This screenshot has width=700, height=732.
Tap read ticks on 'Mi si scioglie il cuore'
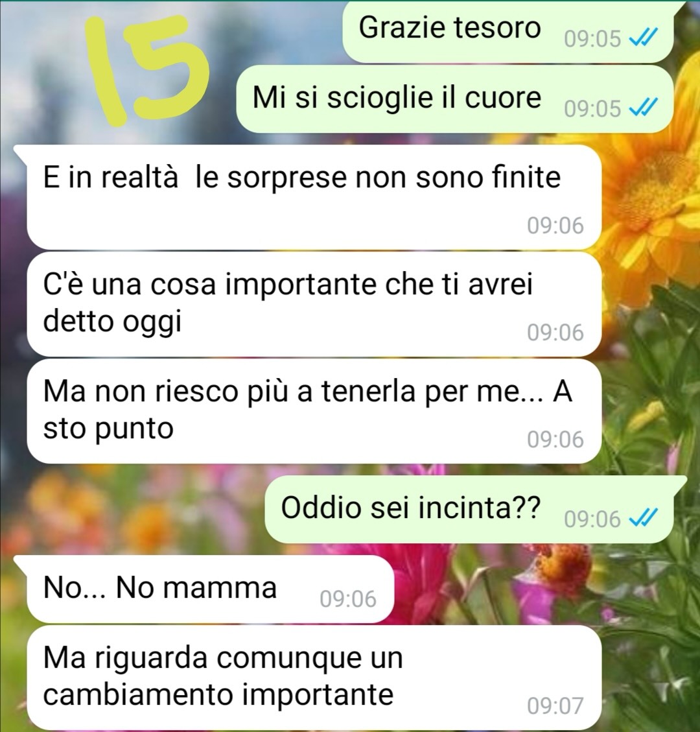(x=644, y=108)
